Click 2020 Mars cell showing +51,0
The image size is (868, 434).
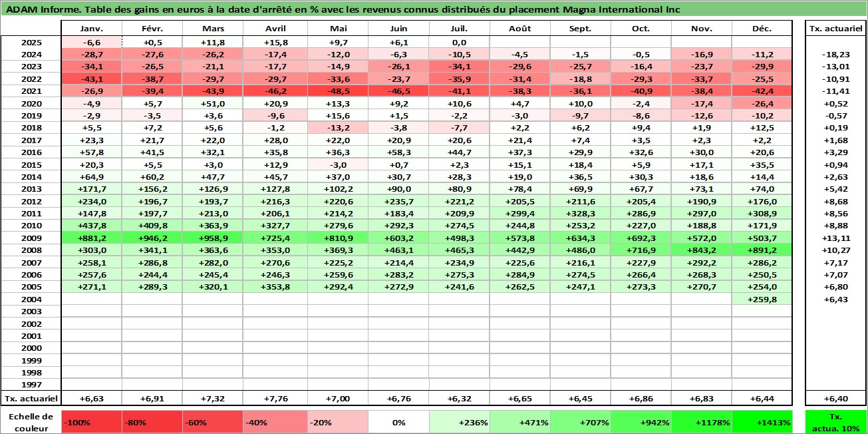click(x=212, y=103)
